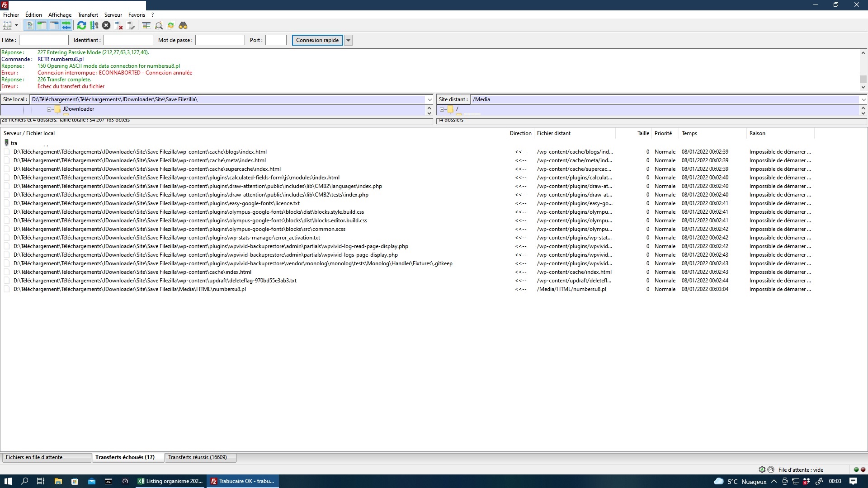Open the Site local path dropdown
The height and width of the screenshot is (488, 868).
click(x=429, y=99)
